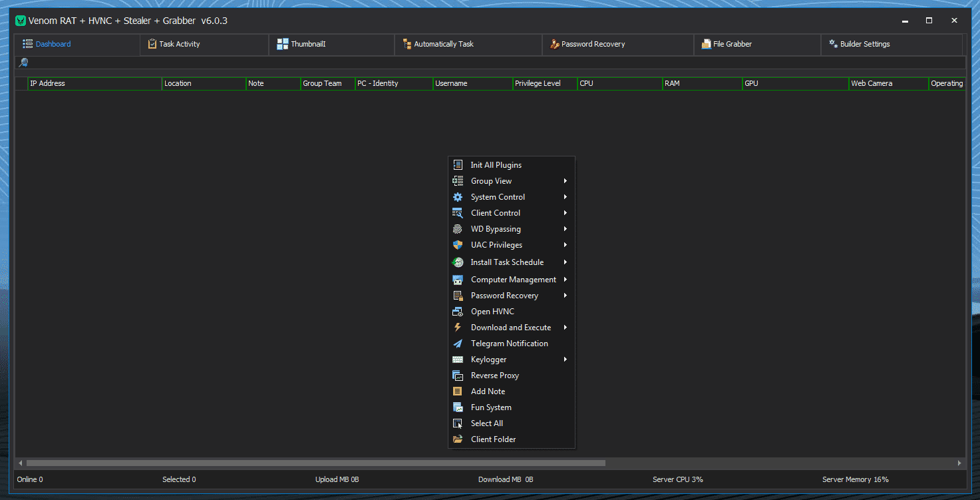Viewport: 980px width, 500px height.
Task: Expand the Group View submenu arrow
Action: [x=566, y=181]
